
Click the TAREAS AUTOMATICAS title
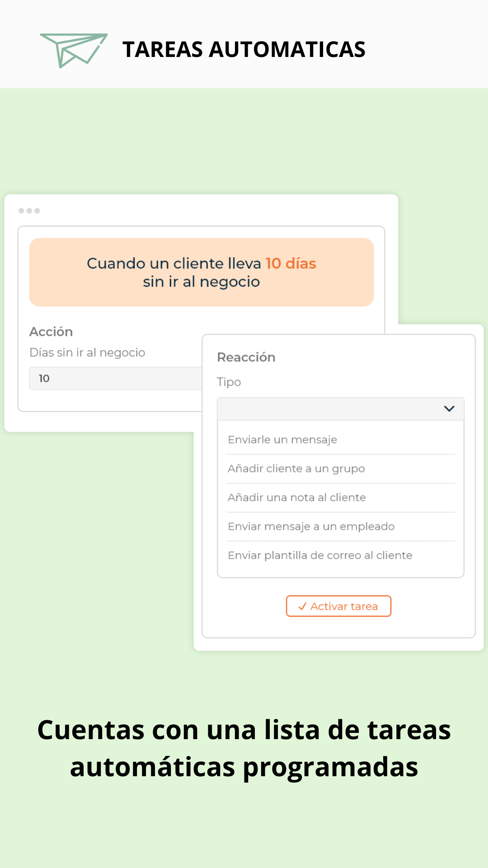[x=244, y=49]
